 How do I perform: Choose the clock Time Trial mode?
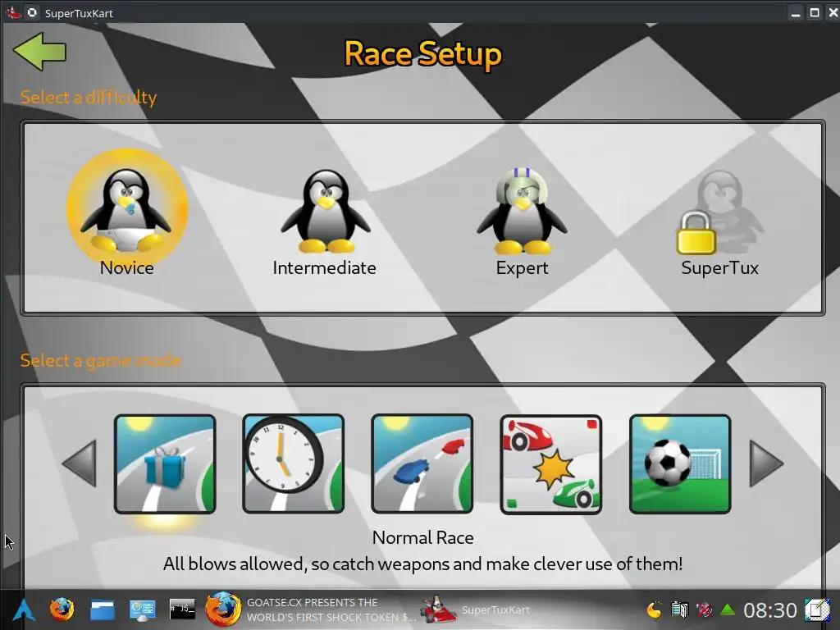coord(294,464)
